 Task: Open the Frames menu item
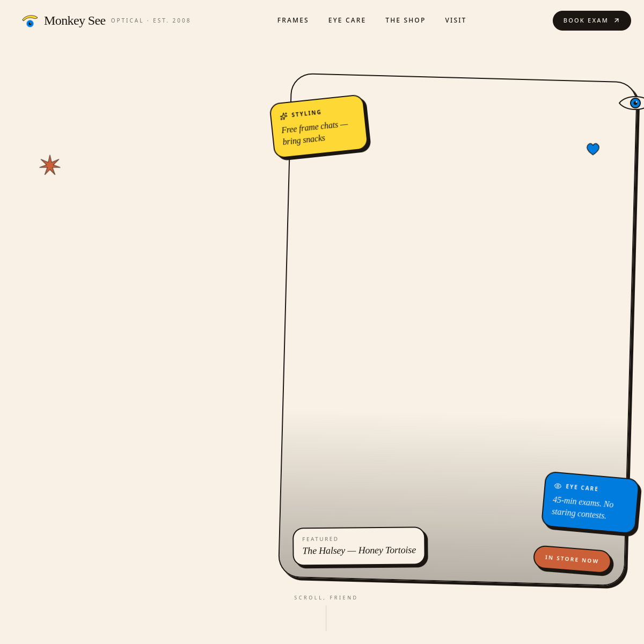point(293,20)
